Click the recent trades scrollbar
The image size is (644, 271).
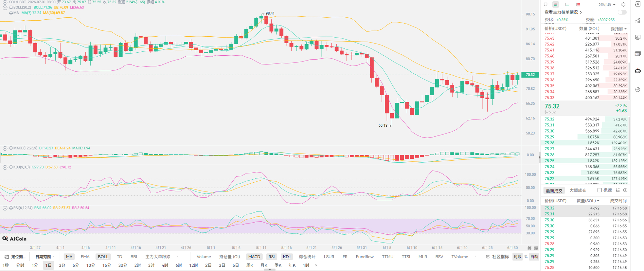(x=629, y=214)
